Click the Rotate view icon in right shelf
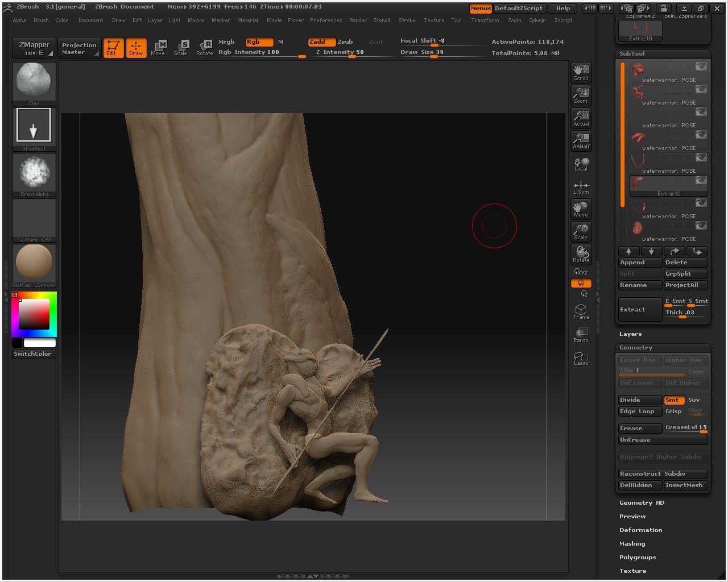 tap(581, 254)
